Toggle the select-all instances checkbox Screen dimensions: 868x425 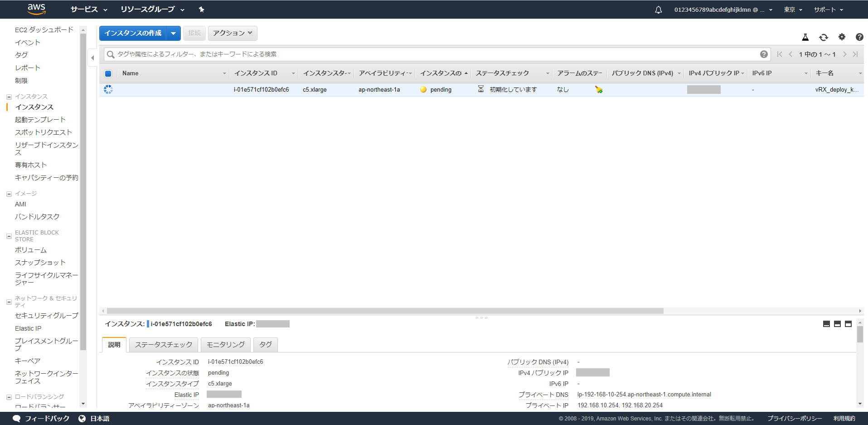[x=108, y=73]
